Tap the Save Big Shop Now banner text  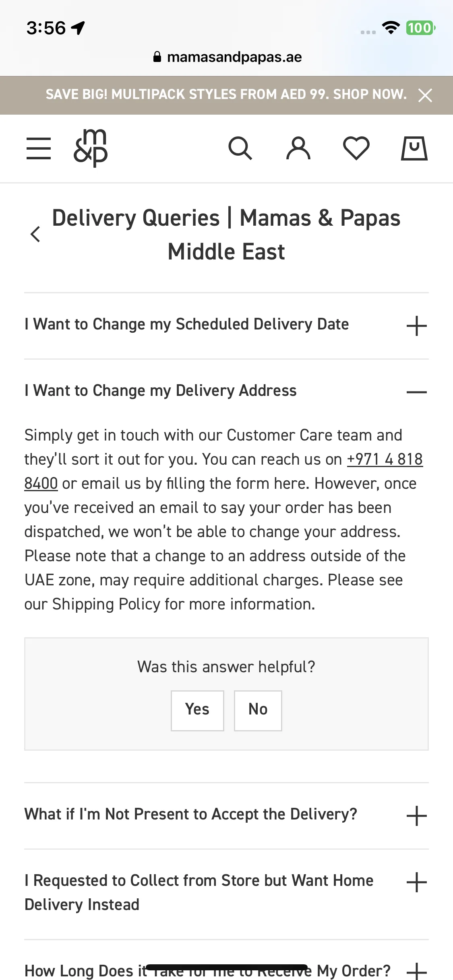[x=226, y=95]
